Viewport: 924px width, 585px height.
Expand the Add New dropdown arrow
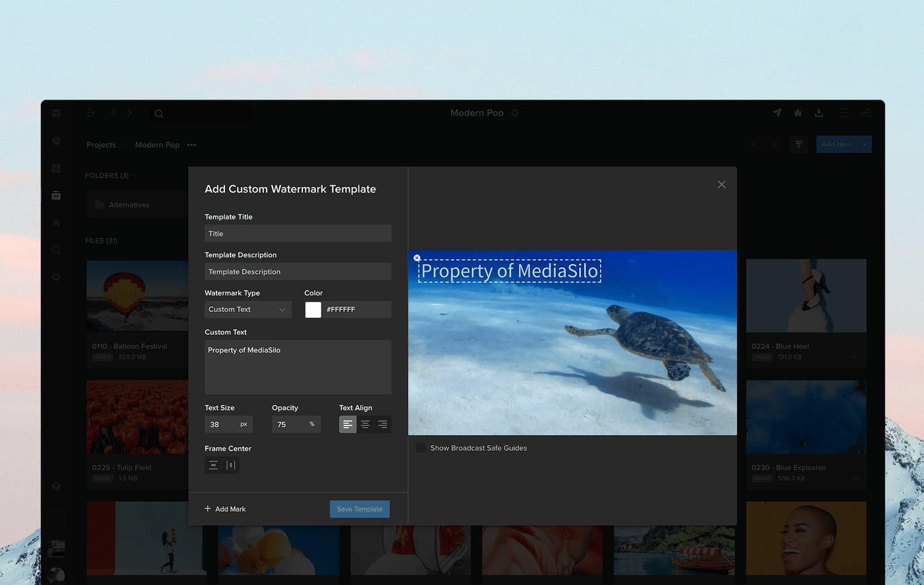point(864,144)
